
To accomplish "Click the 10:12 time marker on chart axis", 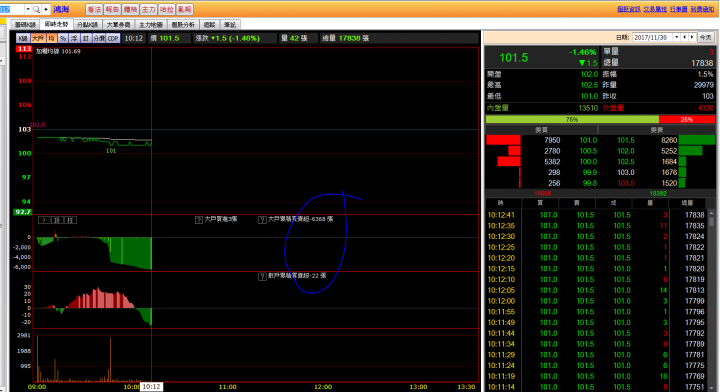I will 151,387.
